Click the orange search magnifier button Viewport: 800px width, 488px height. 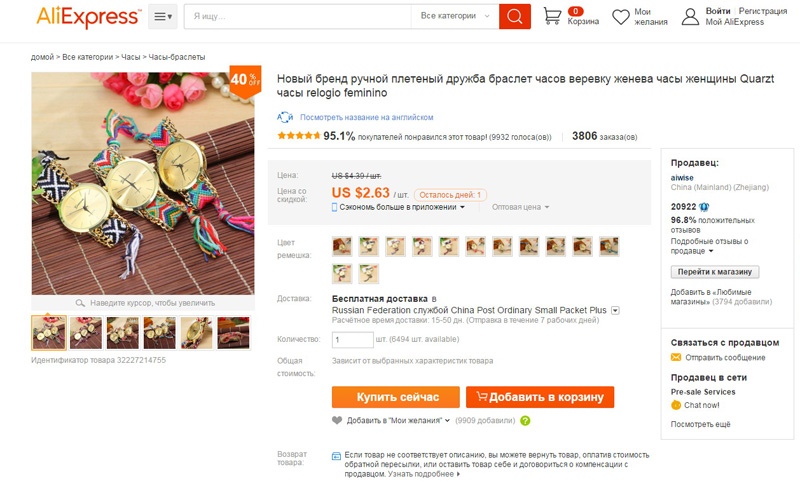[x=514, y=16]
